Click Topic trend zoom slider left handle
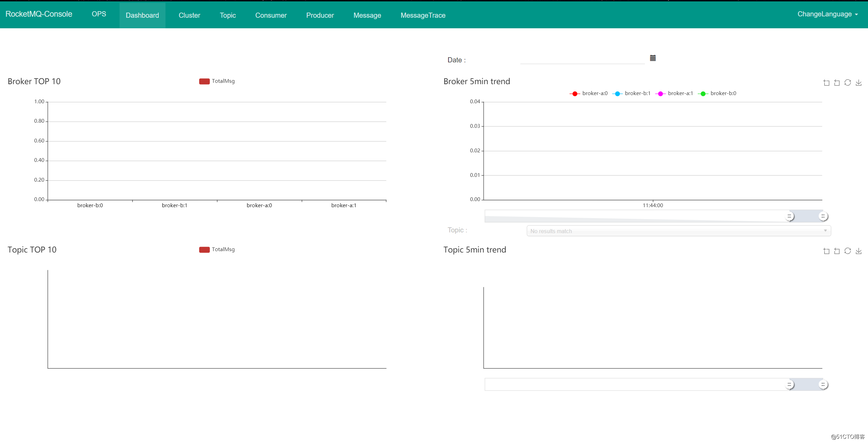868x443 pixels. pos(789,385)
